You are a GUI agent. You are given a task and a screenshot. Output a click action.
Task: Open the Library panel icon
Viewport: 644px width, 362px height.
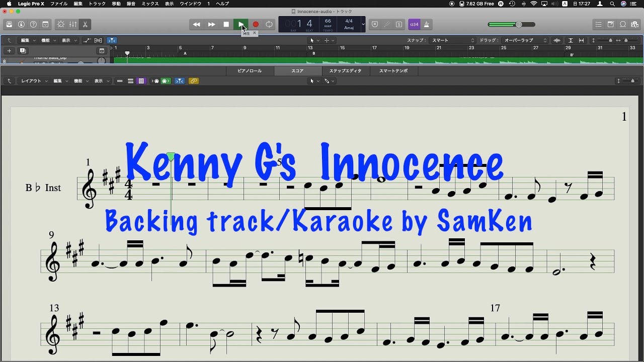pos(9,24)
